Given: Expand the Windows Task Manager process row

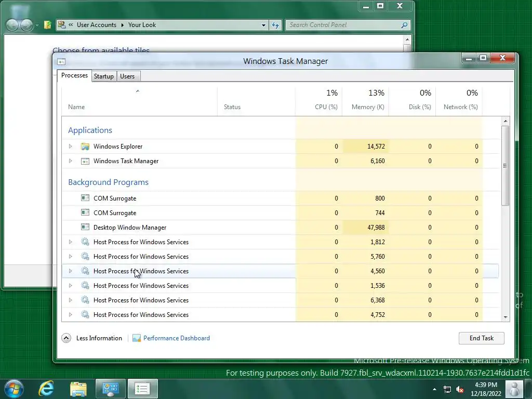Looking at the screenshot, I should click(70, 161).
